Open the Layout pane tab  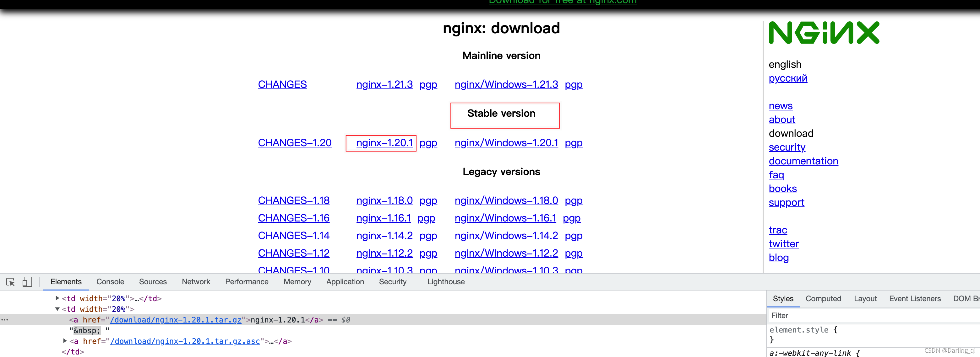(865, 299)
